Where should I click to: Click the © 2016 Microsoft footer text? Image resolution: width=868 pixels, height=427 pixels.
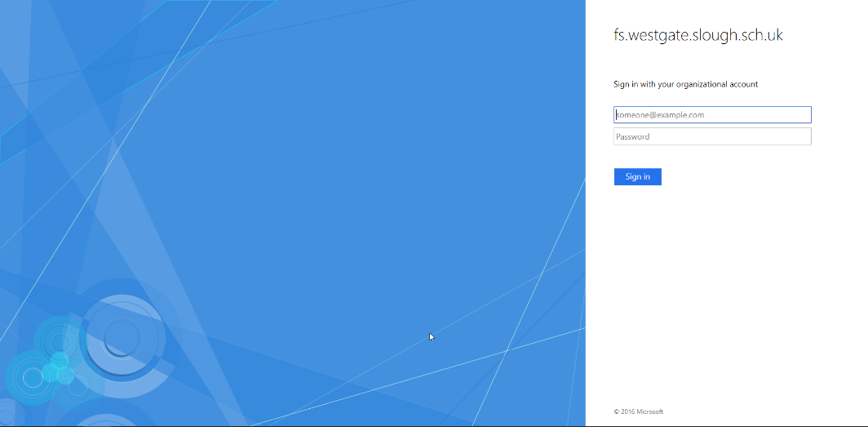[x=638, y=411]
